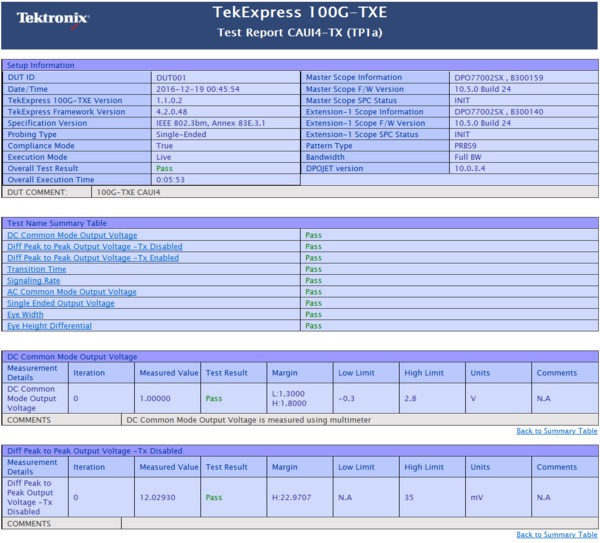The height and width of the screenshot is (543, 600).
Task: Click the Tektronix logo
Action: point(53,18)
